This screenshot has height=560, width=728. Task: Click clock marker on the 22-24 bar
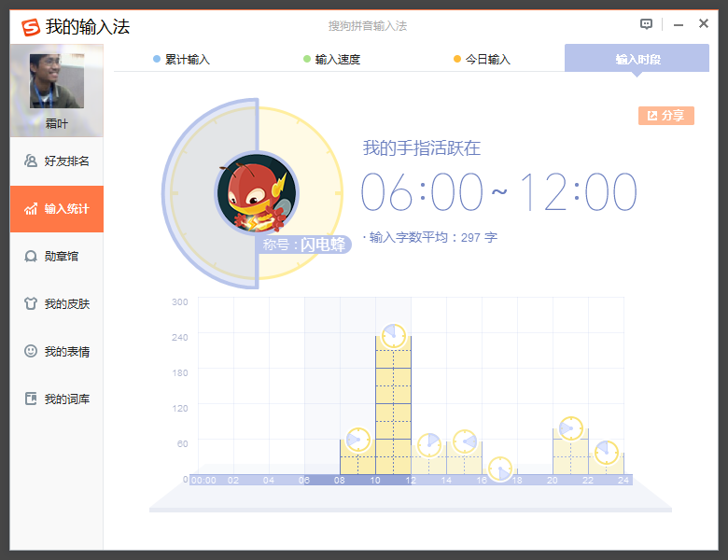(x=607, y=453)
